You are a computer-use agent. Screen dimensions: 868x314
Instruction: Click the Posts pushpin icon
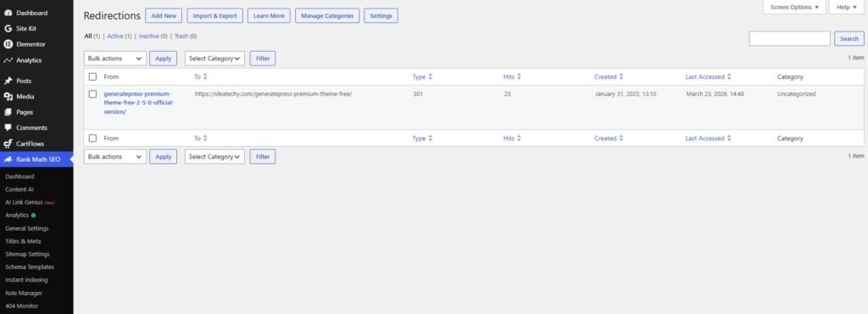(8, 81)
